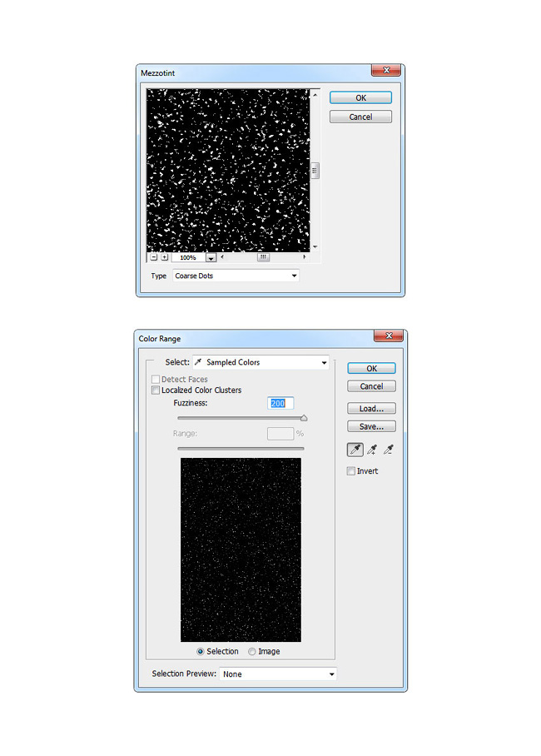Cancel the Mezzotint dialog
541x756 pixels.
pyautogui.click(x=360, y=117)
